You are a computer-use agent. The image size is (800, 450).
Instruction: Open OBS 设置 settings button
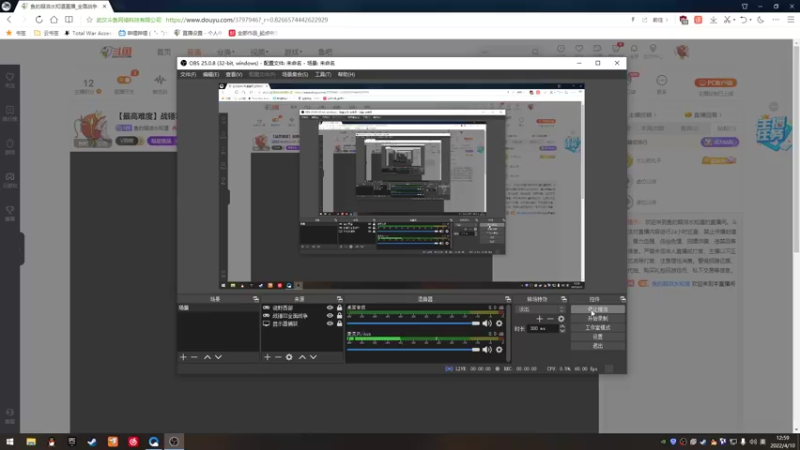click(597, 337)
